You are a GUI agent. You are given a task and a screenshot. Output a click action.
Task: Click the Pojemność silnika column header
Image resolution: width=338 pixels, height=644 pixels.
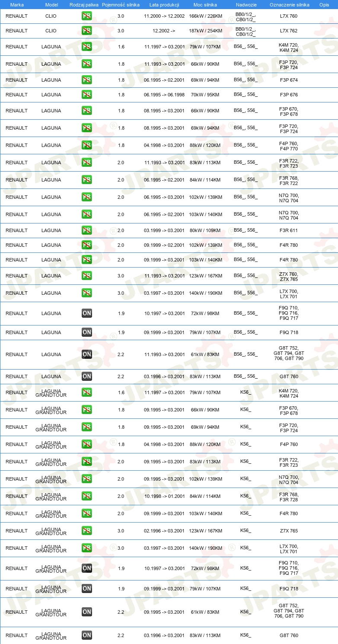coord(121,4)
